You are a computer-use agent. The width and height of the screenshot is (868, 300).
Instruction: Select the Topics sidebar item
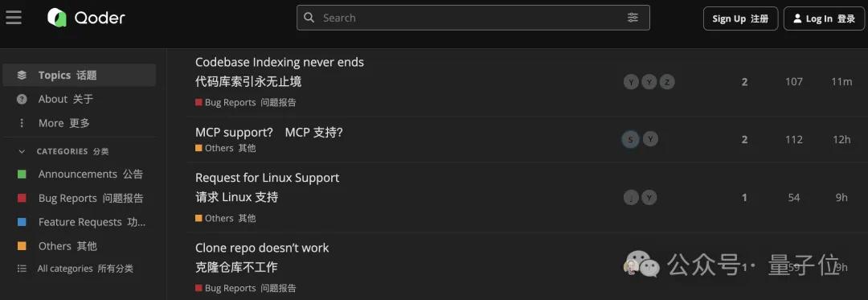point(79,76)
